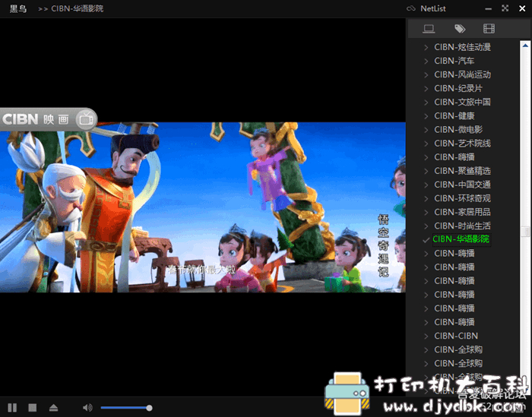Image resolution: width=532 pixels, height=417 pixels.
Task: Mute audio with the speaker icon
Action: [87, 408]
